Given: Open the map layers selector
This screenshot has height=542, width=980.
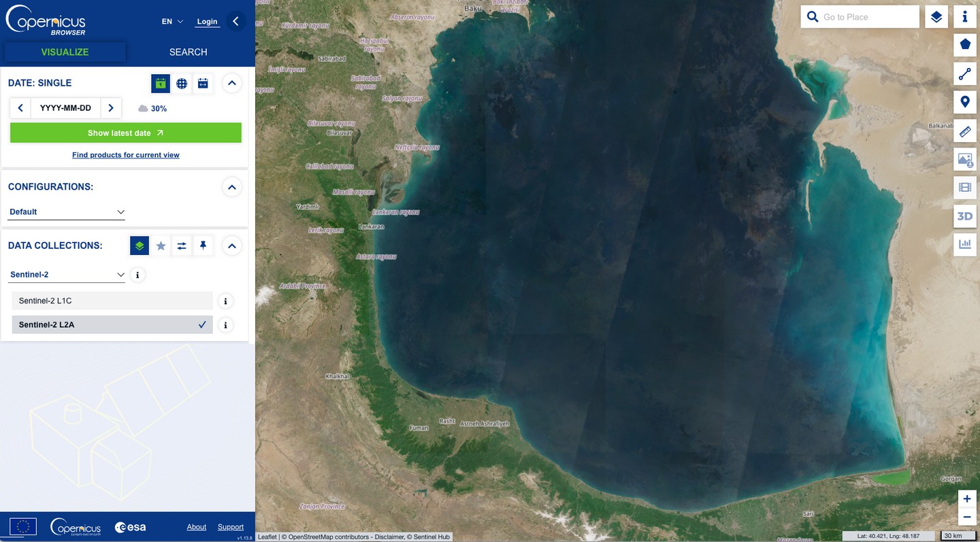Looking at the screenshot, I should pos(936,17).
